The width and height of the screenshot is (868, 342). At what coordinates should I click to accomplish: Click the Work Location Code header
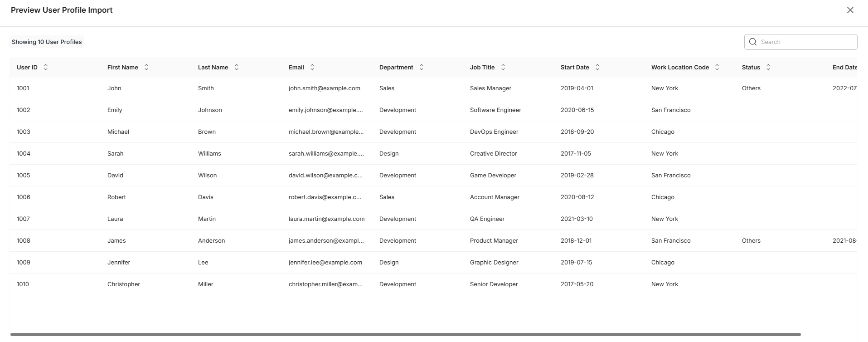680,67
